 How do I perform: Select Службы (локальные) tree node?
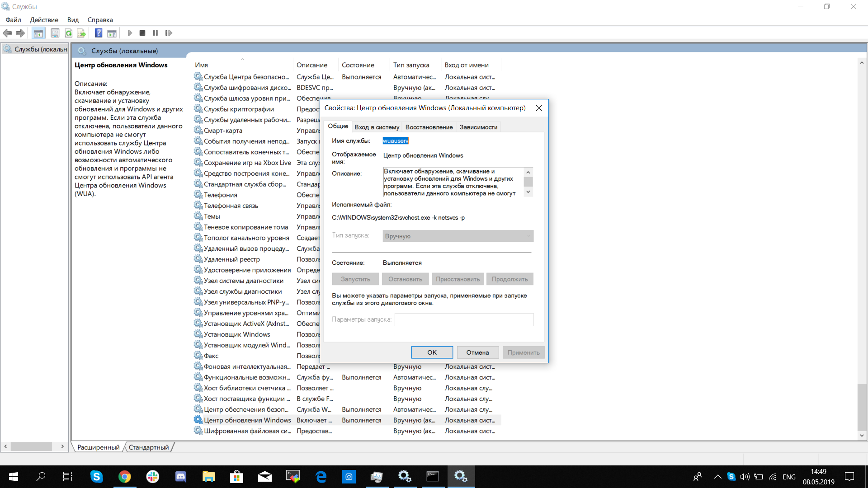[x=35, y=49]
